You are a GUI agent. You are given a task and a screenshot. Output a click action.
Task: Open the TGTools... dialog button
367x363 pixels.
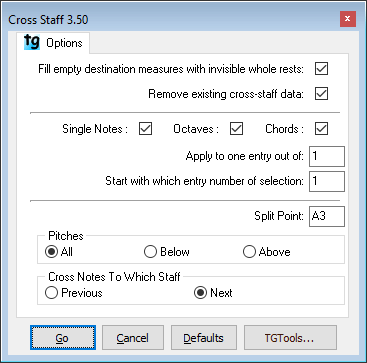[290, 338]
